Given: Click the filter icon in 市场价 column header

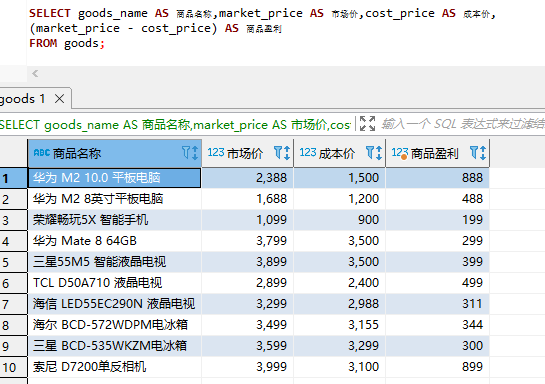Looking at the screenshot, I should [x=278, y=153].
